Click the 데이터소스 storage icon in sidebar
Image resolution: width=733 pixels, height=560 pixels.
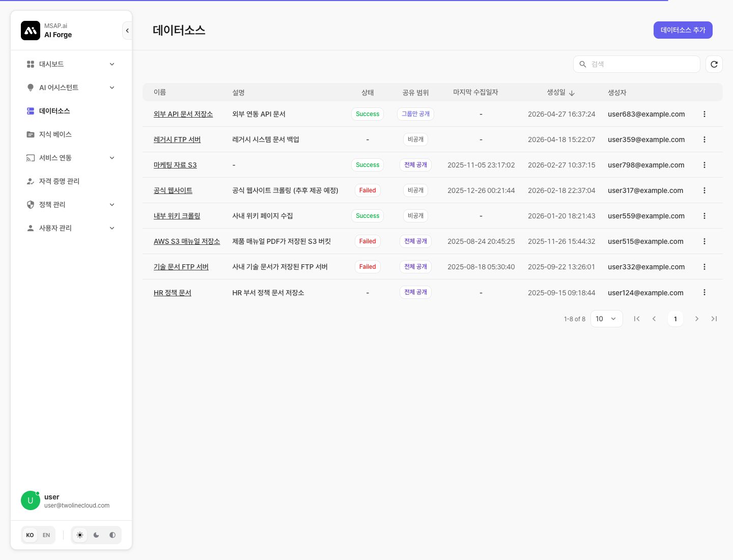[31, 111]
